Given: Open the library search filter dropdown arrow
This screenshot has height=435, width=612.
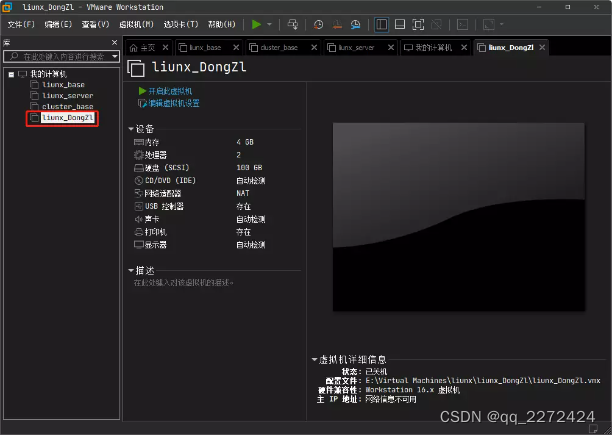Looking at the screenshot, I should pos(115,57).
